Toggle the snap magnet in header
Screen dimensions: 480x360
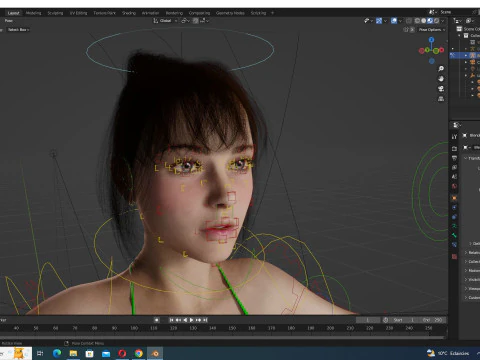click(196, 21)
